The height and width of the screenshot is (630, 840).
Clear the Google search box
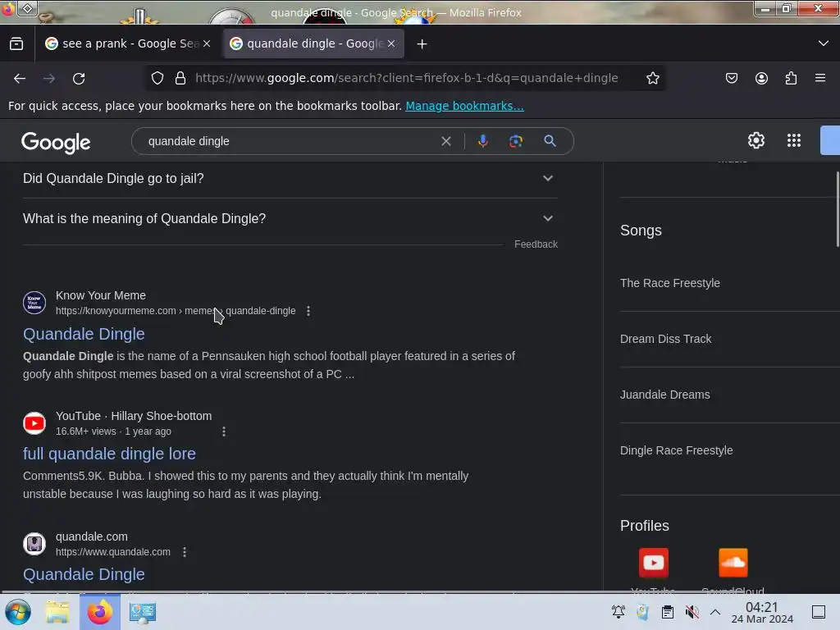[x=445, y=141]
